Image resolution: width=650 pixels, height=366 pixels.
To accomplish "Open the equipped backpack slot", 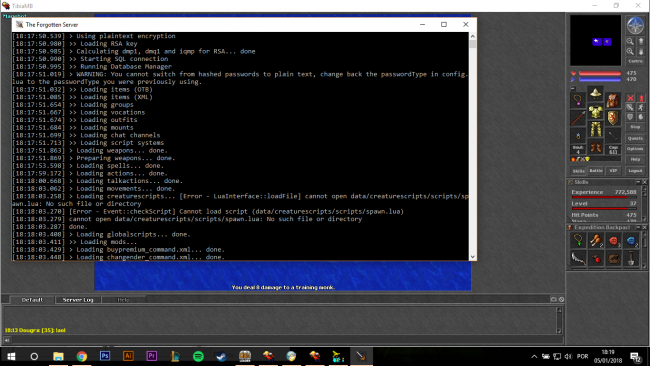I will pos(613,99).
